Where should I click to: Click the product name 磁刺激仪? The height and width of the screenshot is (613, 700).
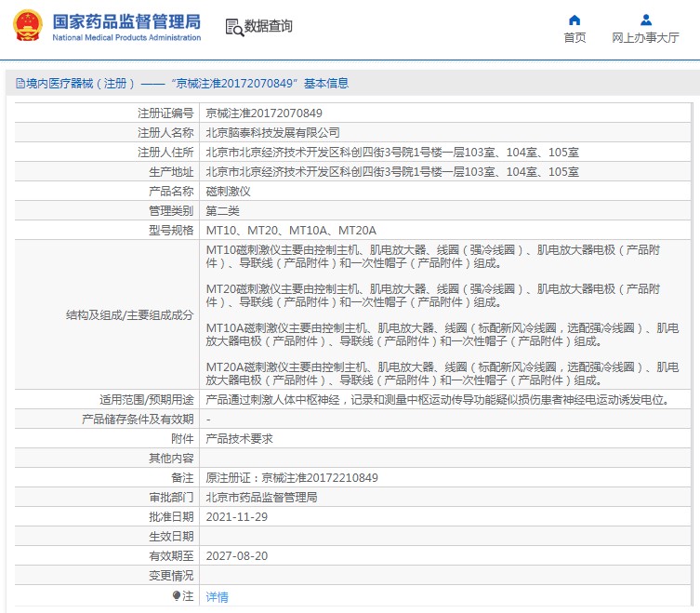coord(228,191)
